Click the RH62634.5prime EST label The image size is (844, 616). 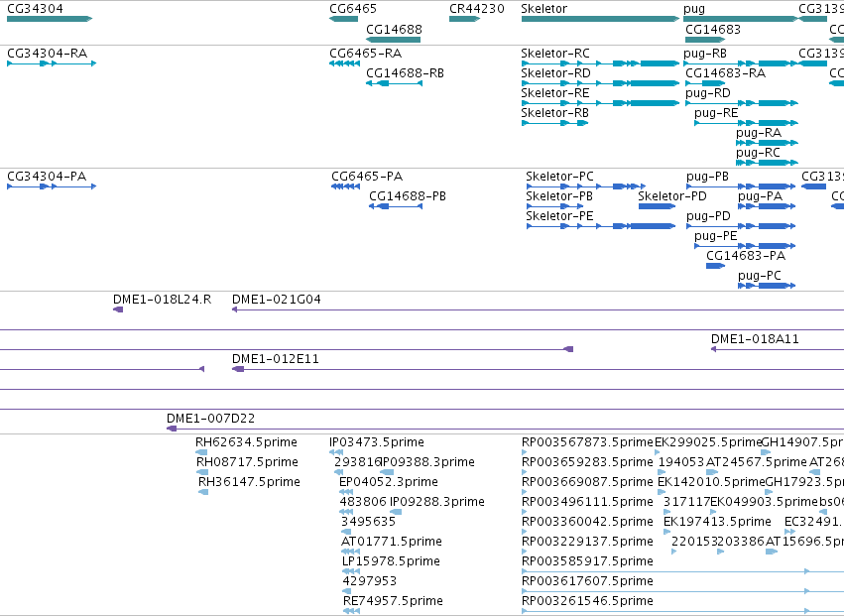[246, 442]
